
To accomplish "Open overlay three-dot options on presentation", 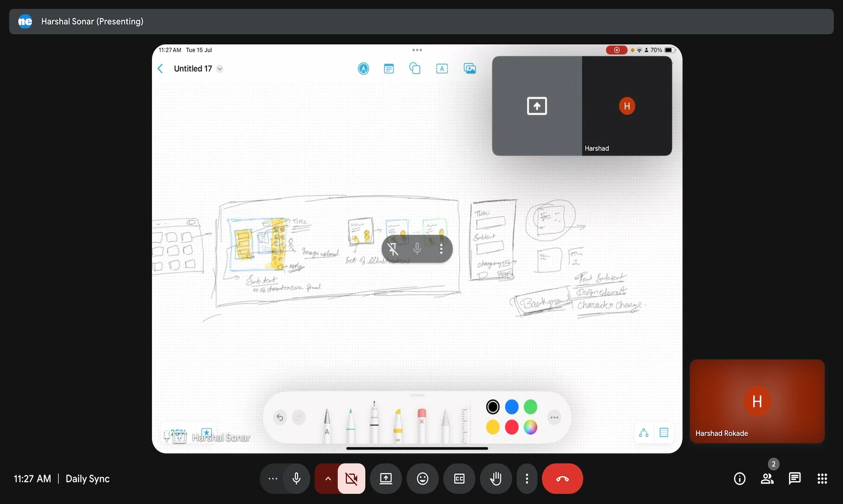I will pos(441,249).
